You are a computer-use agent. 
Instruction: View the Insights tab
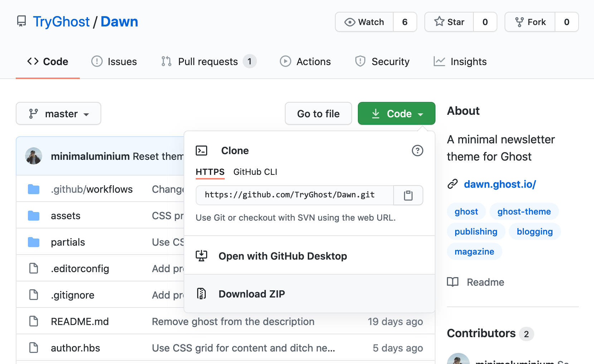point(460,62)
